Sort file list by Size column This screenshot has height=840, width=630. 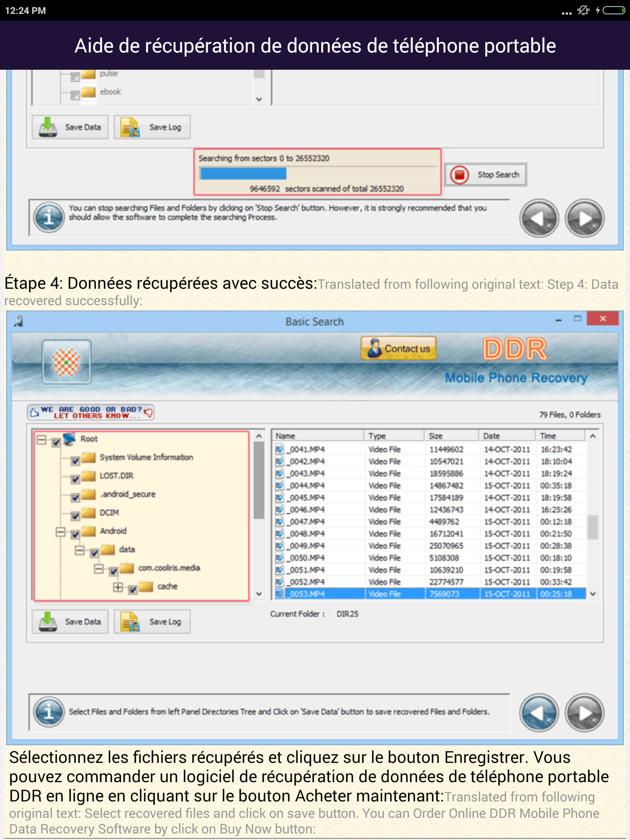coord(452,436)
